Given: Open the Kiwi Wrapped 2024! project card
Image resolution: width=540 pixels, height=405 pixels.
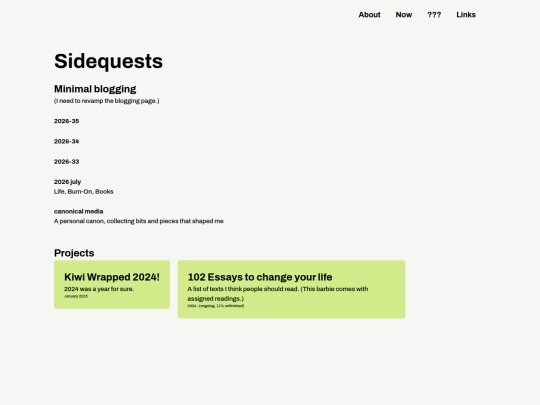Looking at the screenshot, I should click(112, 284).
